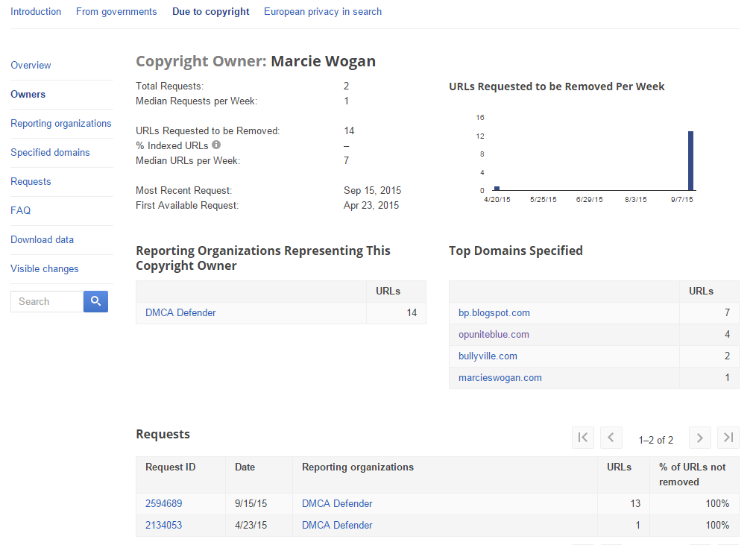The width and height of the screenshot is (756, 545).
Task: Select Overview in the sidebar
Action: (x=31, y=66)
